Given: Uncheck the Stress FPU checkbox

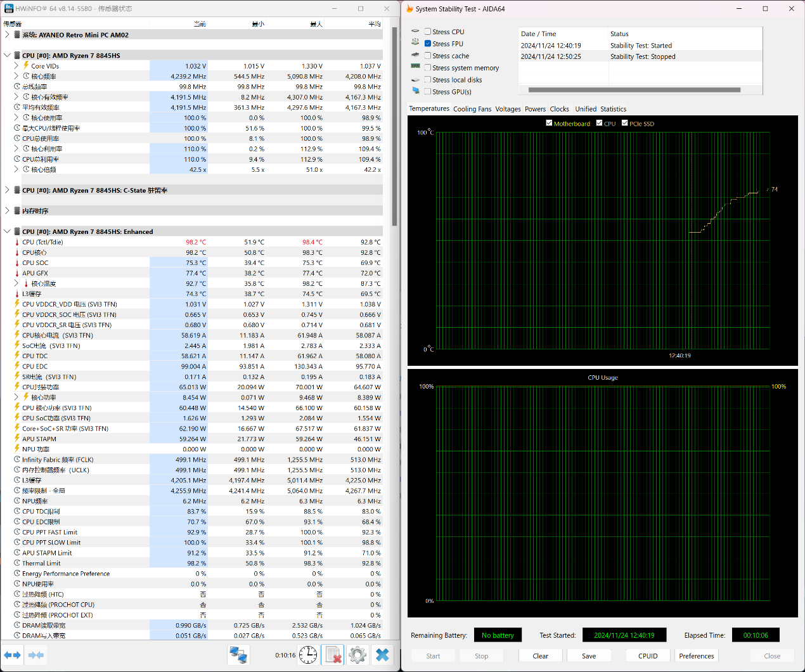Looking at the screenshot, I should point(428,44).
